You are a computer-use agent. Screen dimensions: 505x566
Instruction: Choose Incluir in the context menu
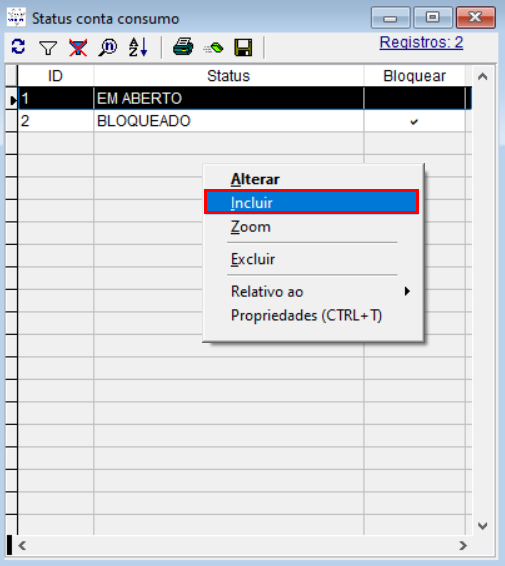click(x=311, y=203)
